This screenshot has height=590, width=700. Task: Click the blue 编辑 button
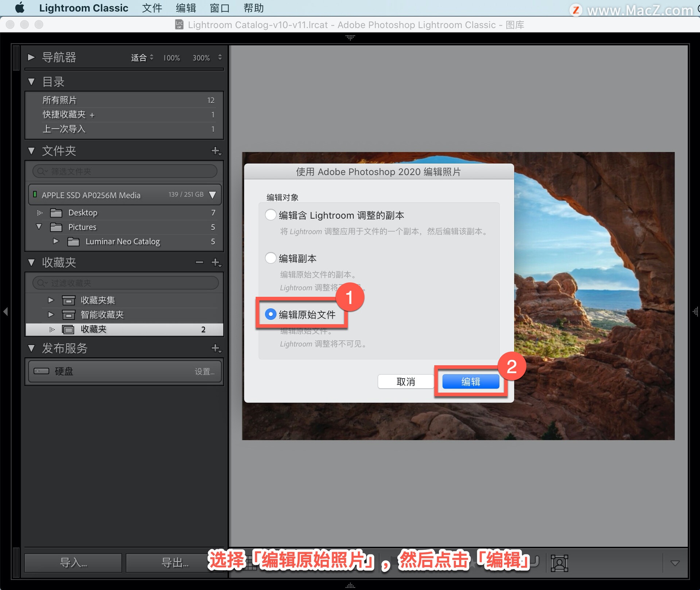471,381
